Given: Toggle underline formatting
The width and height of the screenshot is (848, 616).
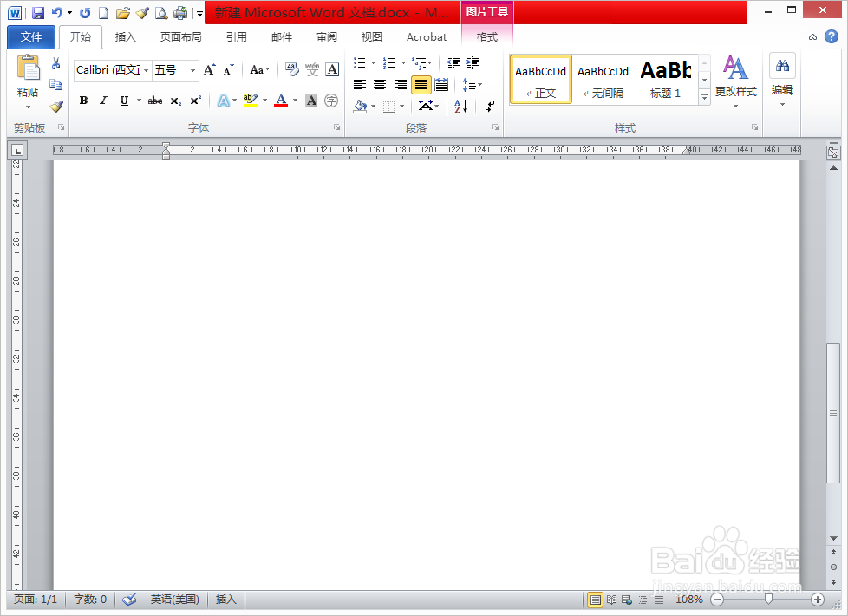Looking at the screenshot, I should (x=124, y=101).
